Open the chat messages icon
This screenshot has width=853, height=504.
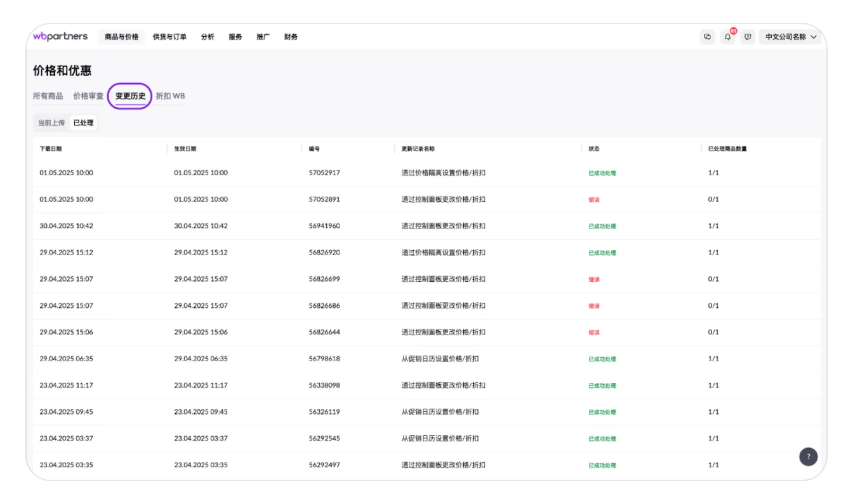pyautogui.click(x=707, y=37)
